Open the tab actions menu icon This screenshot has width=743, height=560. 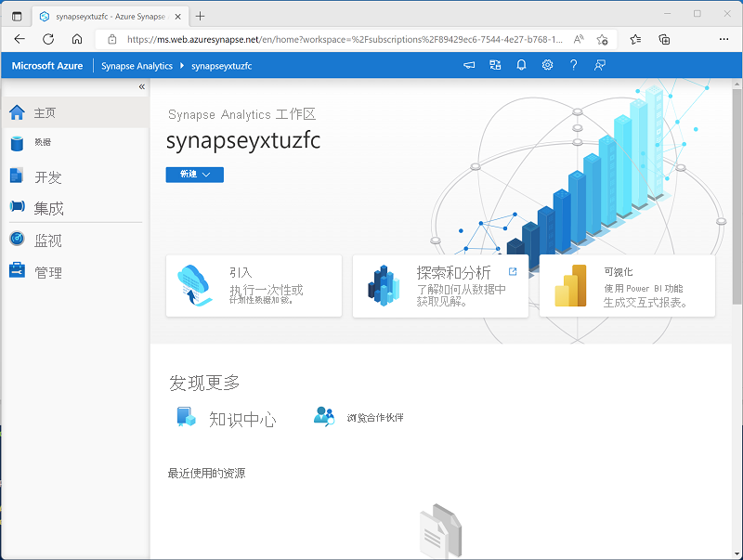(x=17, y=17)
